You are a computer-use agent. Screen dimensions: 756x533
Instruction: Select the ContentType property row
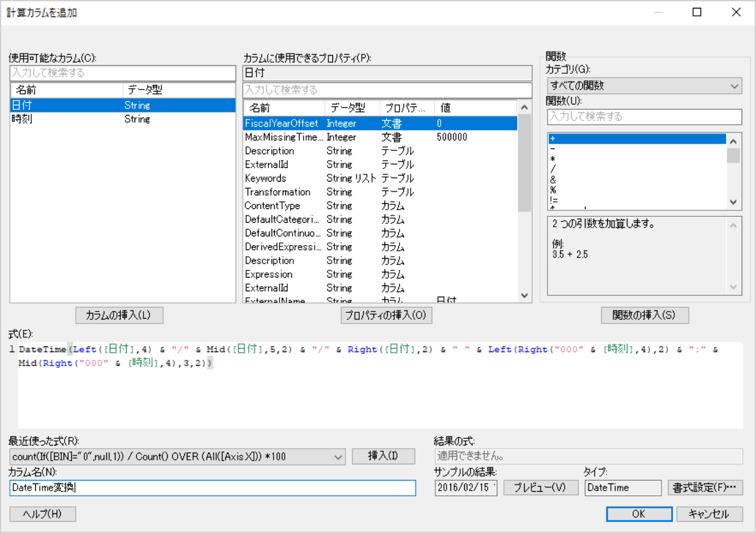pos(380,206)
